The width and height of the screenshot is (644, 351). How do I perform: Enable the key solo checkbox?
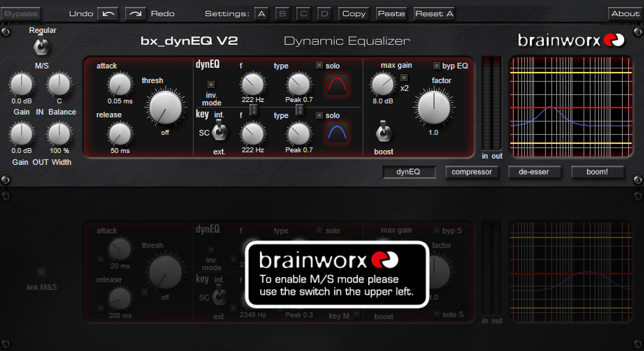319,115
